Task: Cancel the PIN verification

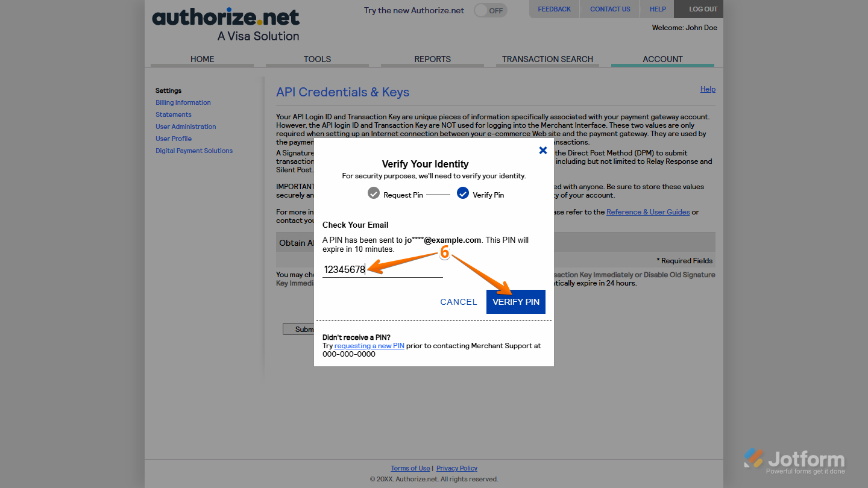Action: [x=459, y=301]
